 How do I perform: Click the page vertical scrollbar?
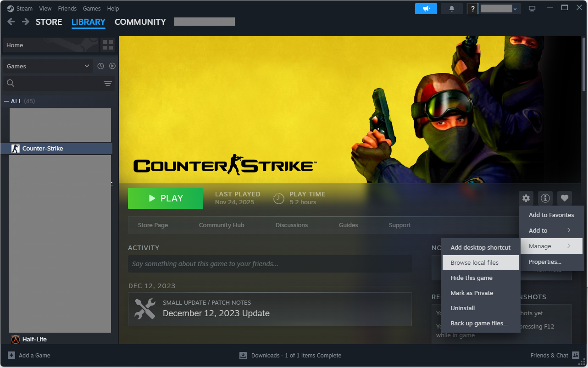584,64
